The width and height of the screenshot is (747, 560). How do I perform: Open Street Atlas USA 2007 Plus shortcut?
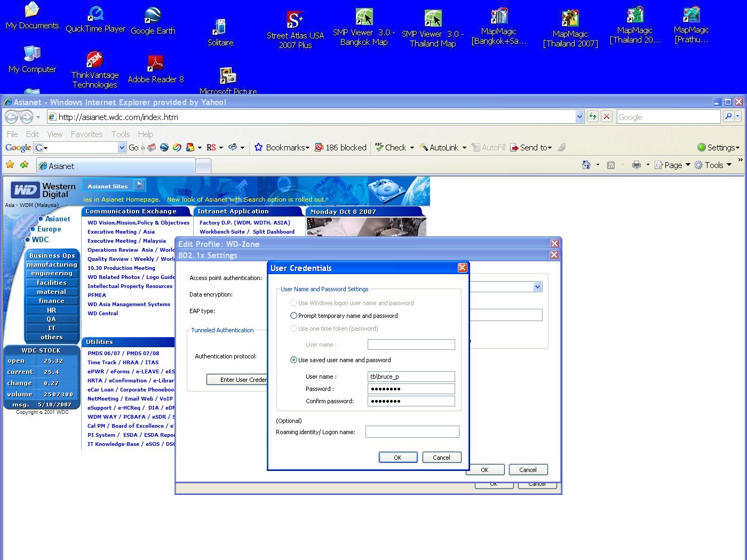[295, 30]
